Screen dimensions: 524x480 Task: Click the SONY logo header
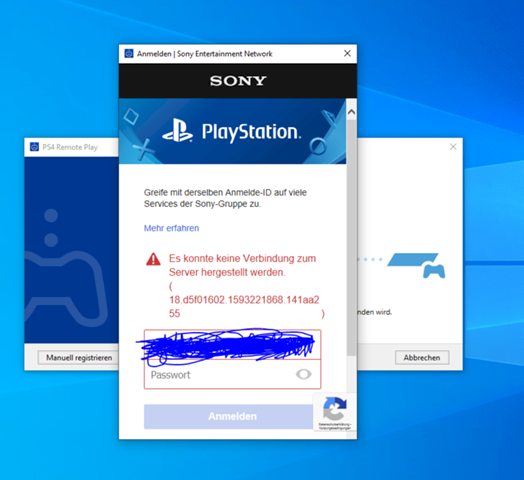tap(238, 81)
